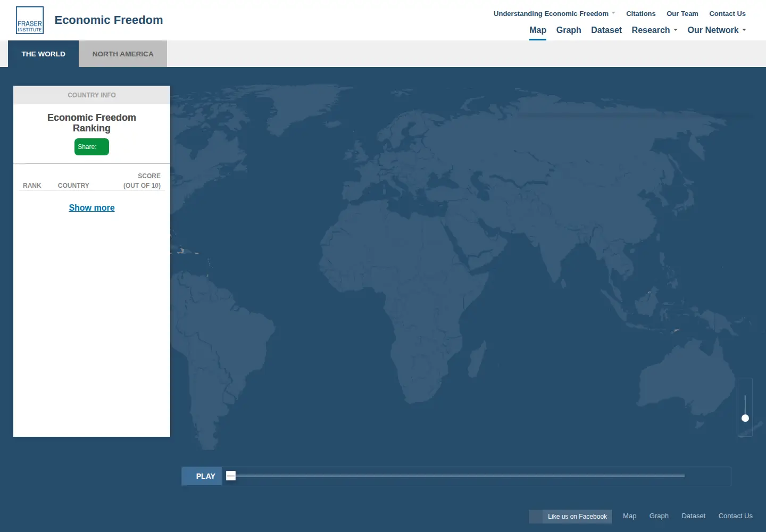This screenshot has height=532, width=766.
Task: Expand the Our Network dropdown
Action: point(717,30)
